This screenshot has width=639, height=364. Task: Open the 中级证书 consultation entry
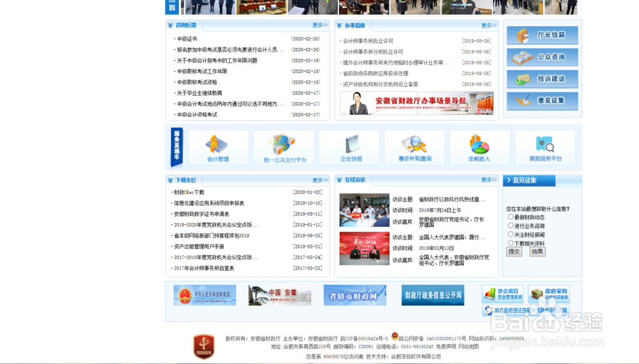pyautogui.click(x=187, y=39)
